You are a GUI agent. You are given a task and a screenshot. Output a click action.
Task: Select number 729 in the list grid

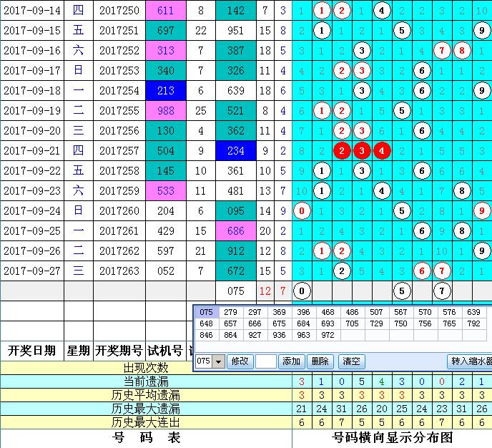point(376,323)
